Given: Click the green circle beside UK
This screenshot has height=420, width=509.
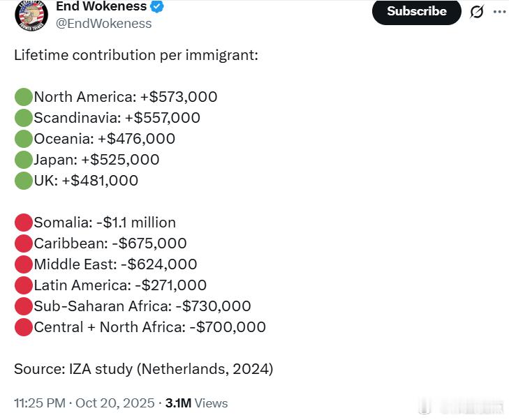Looking at the screenshot, I should (x=24, y=181).
